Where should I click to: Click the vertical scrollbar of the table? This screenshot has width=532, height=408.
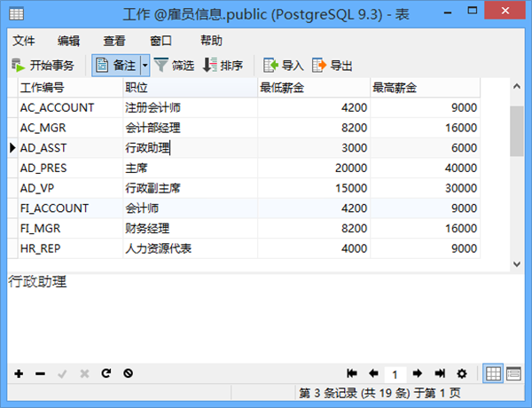[x=516, y=177]
